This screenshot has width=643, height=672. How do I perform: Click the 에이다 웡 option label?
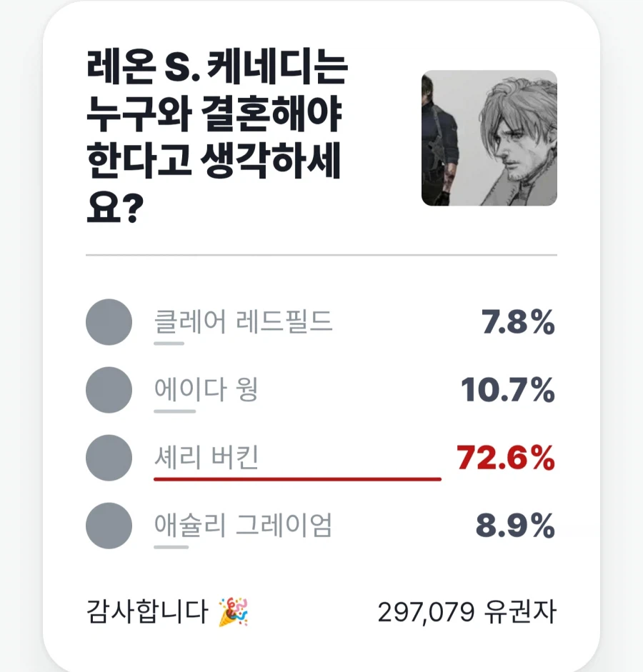tap(206, 389)
